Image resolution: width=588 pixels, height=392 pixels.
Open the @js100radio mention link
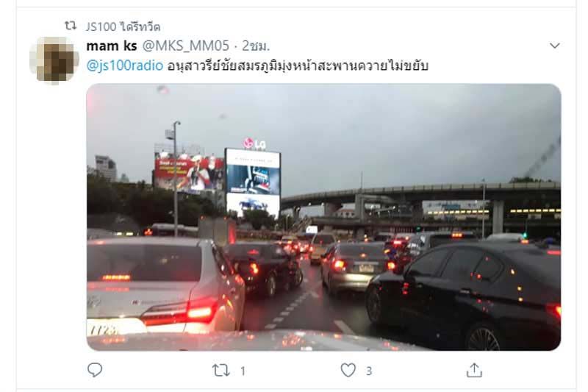[x=125, y=65]
